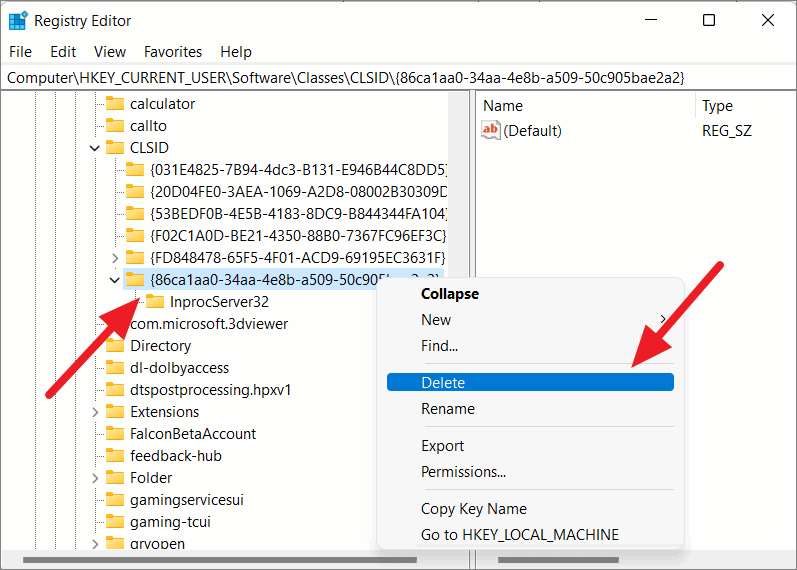Screen dimensions: 797x570
Task: Click the calculator key folder icon
Action: coord(115,104)
